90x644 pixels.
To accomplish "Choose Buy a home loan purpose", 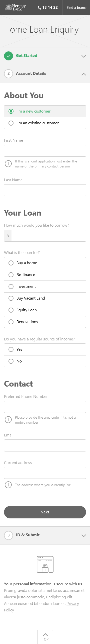I will pos(45,263).
